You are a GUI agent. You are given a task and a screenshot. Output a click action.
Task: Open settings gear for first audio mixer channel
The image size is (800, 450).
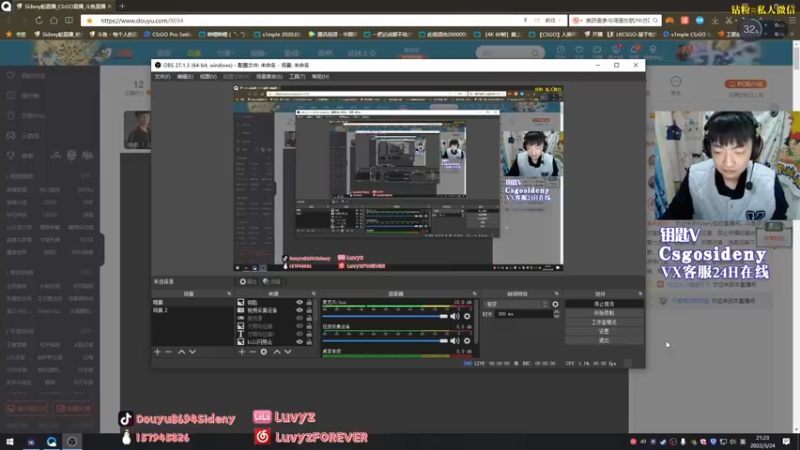pos(467,316)
